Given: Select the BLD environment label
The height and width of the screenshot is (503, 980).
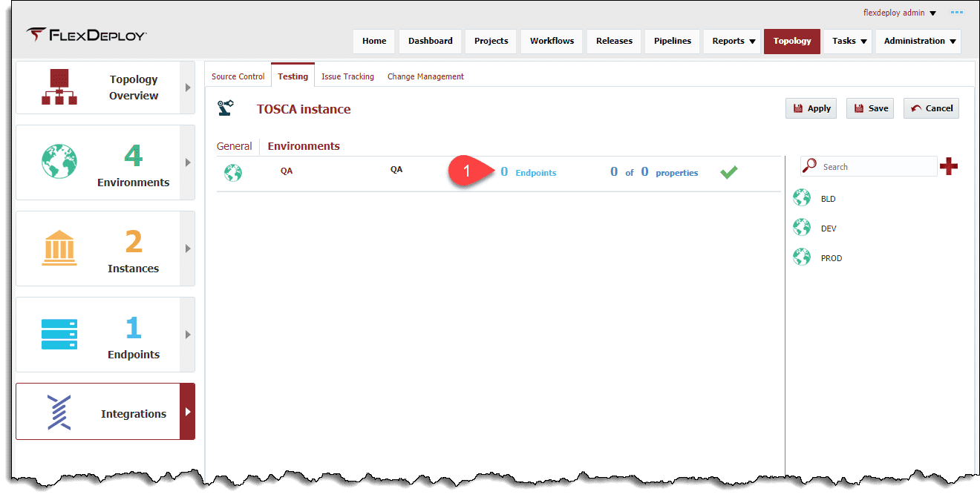Looking at the screenshot, I should (x=829, y=199).
